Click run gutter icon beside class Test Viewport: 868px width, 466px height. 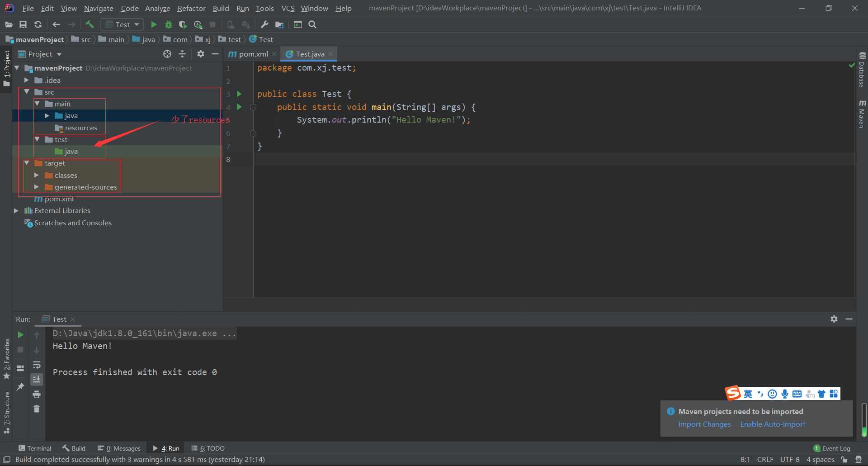coord(239,94)
